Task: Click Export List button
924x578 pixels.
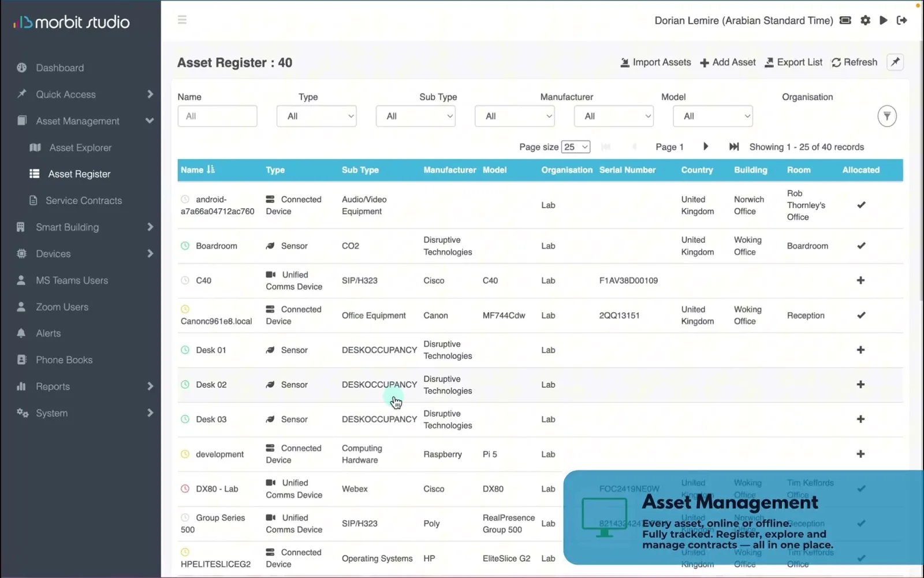Action: [793, 62]
